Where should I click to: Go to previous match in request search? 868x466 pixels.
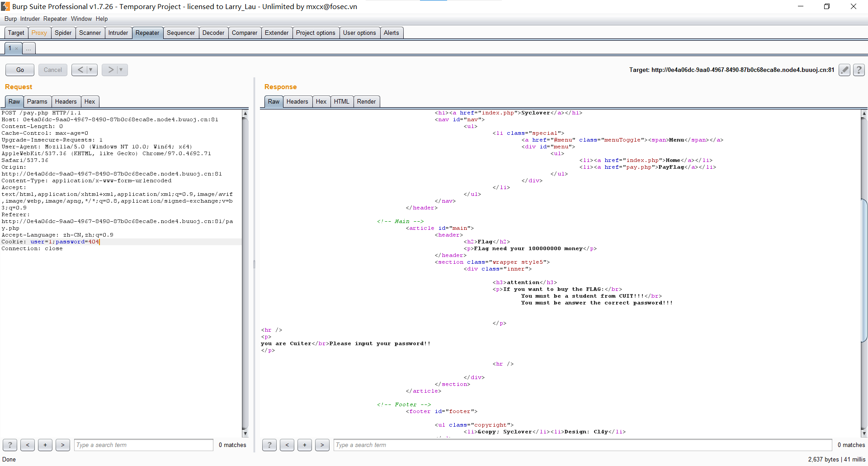[x=28, y=445]
